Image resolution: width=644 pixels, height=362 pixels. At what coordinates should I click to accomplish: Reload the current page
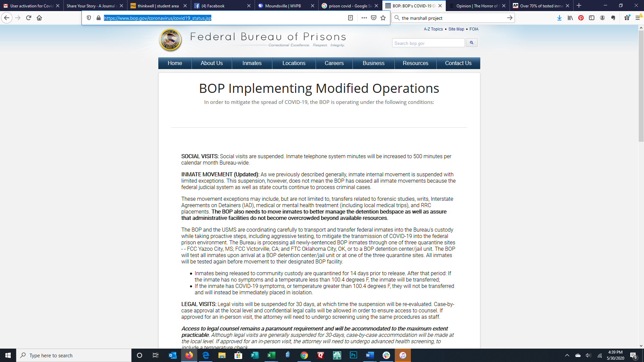[x=29, y=18]
